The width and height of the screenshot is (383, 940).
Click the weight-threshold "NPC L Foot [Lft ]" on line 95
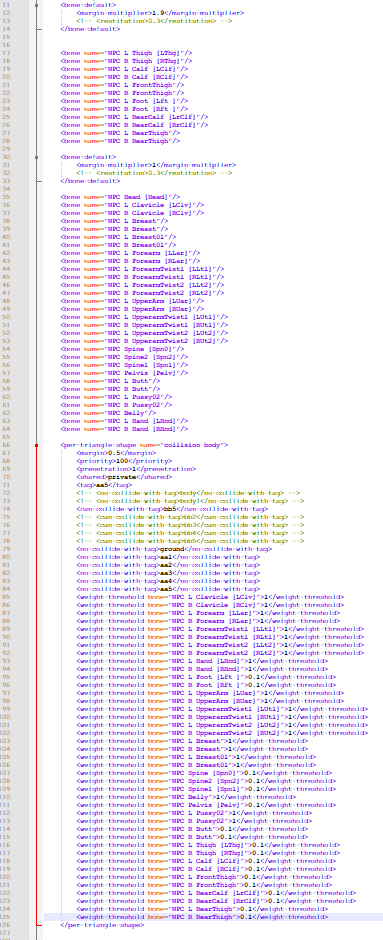tap(206, 677)
